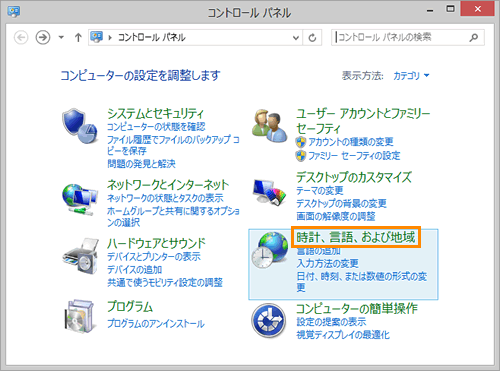
Task: Click デバイスとプリンターの表示 link
Action: (154, 257)
